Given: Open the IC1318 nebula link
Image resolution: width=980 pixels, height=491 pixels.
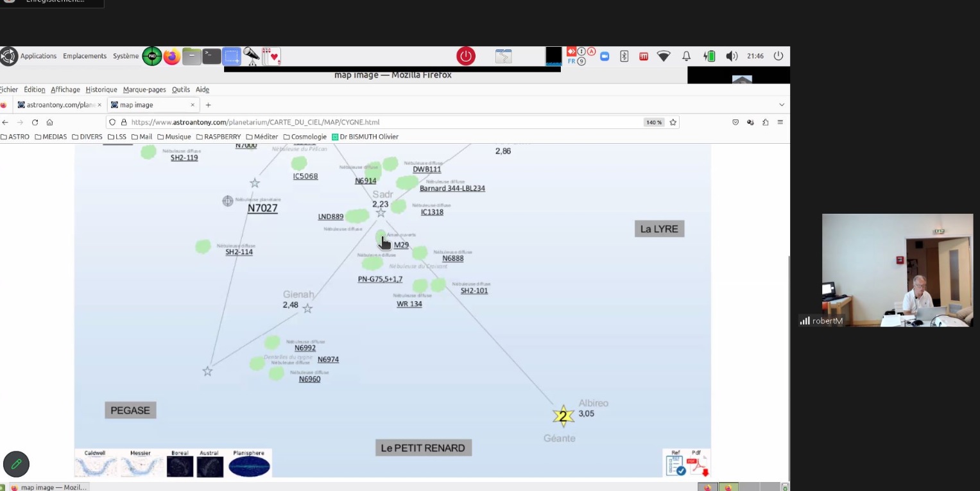Looking at the screenshot, I should 432,212.
